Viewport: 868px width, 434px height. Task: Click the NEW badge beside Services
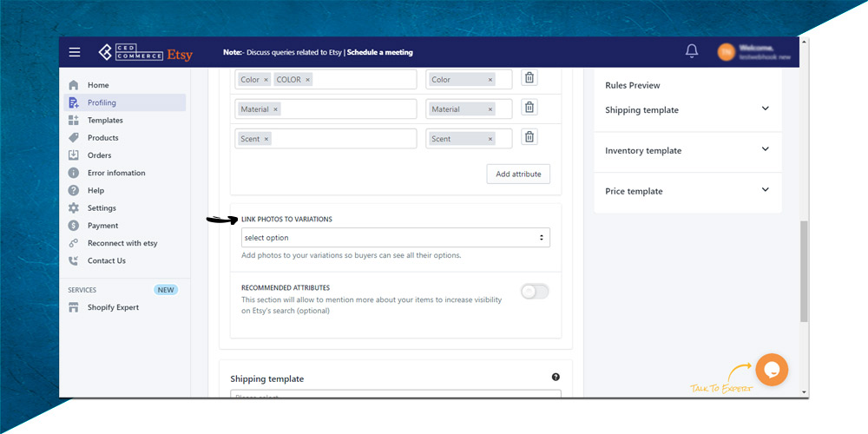coord(166,290)
